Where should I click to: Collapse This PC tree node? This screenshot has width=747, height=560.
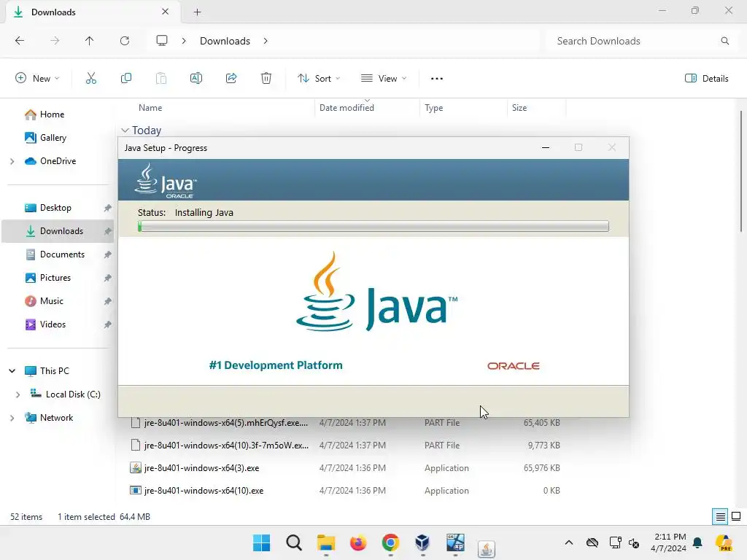point(12,371)
